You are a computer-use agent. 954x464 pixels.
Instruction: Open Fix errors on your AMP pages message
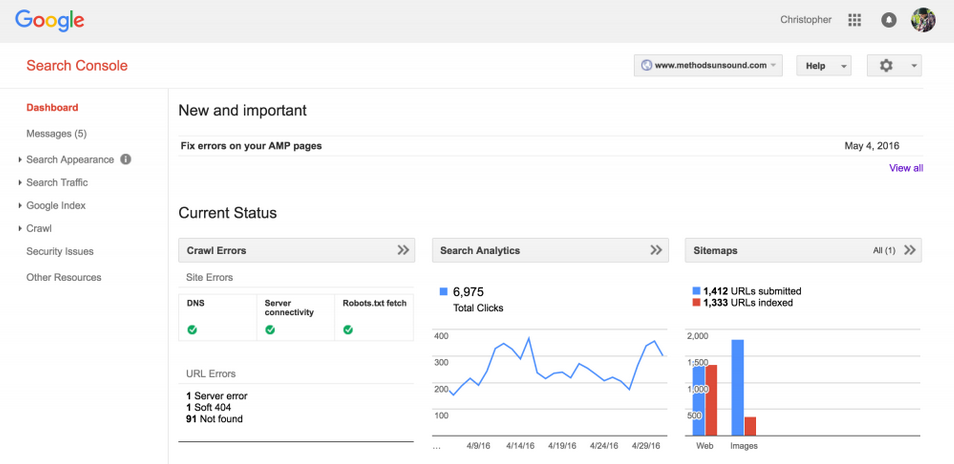tap(251, 146)
